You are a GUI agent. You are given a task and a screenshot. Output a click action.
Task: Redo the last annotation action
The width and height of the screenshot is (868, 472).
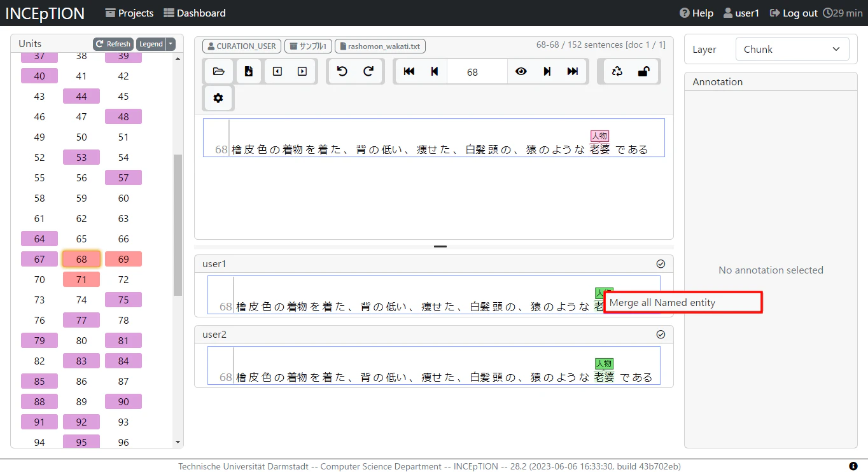368,71
